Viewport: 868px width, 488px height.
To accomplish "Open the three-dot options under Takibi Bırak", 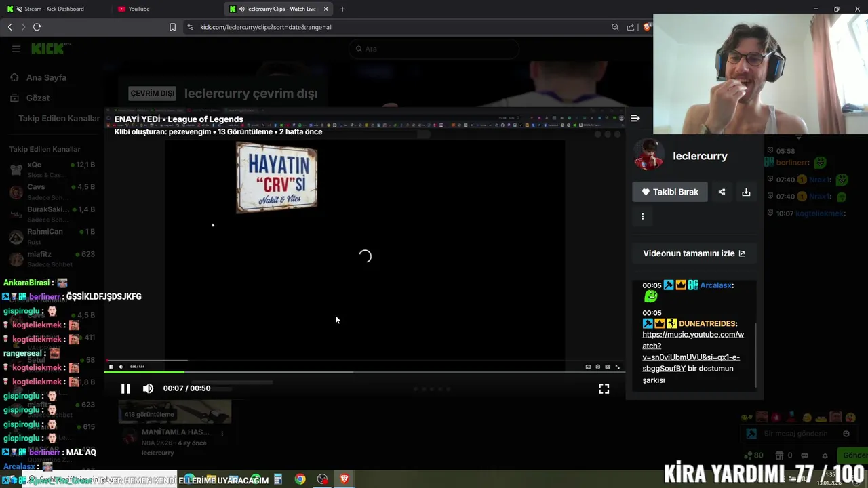I will (642, 216).
